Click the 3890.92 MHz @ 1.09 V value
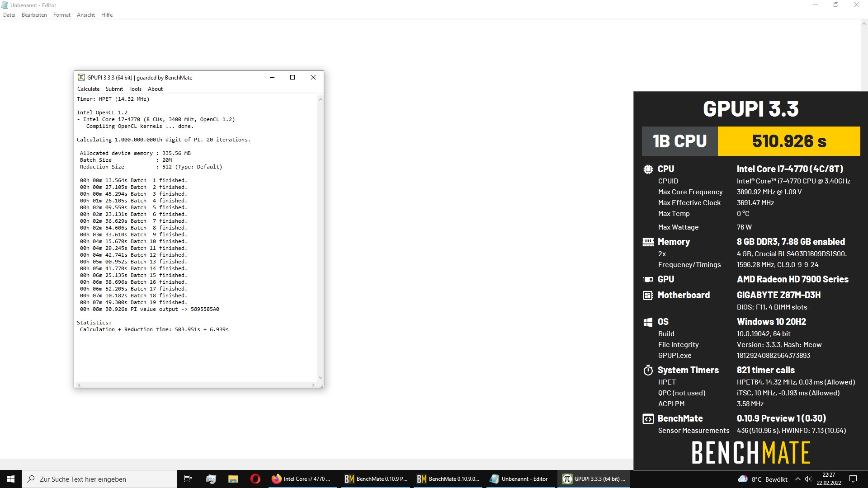Image resolution: width=868 pixels, height=488 pixels. 769,192
